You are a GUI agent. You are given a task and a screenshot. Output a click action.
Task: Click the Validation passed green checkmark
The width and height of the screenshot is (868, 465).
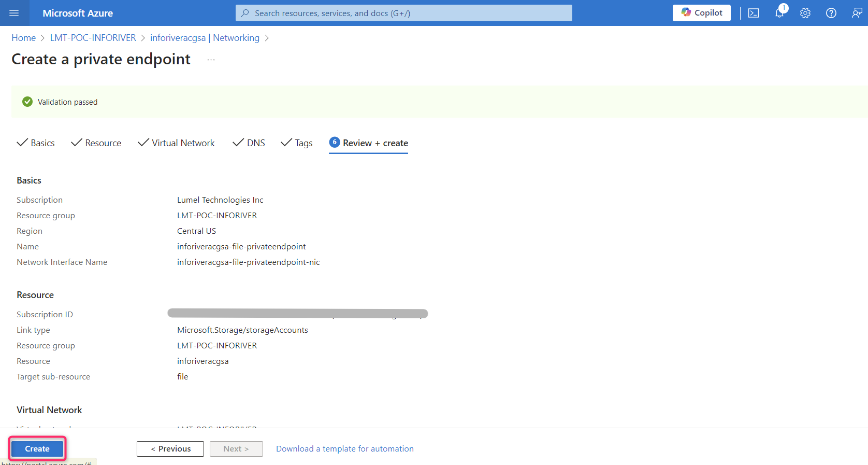27,102
